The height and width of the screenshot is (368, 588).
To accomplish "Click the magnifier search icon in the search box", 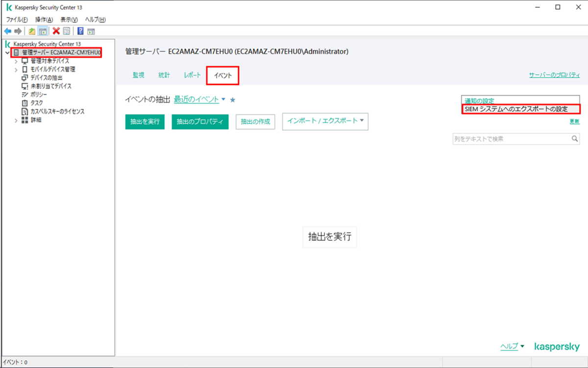I will click(x=575, y=139).
